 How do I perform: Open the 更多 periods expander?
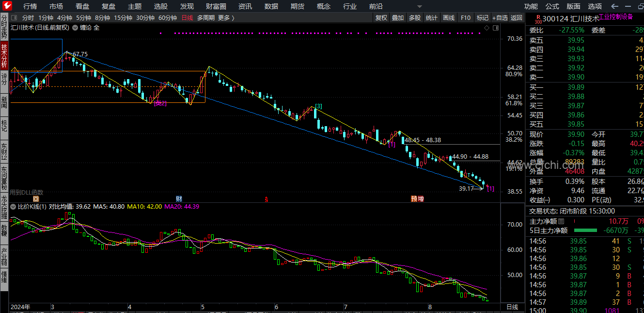point(226,18)
